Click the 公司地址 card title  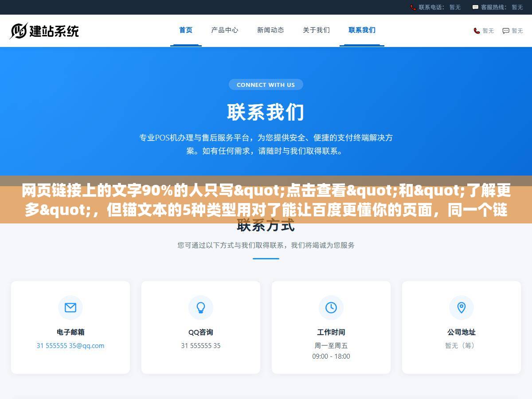[x=462, y=332]
